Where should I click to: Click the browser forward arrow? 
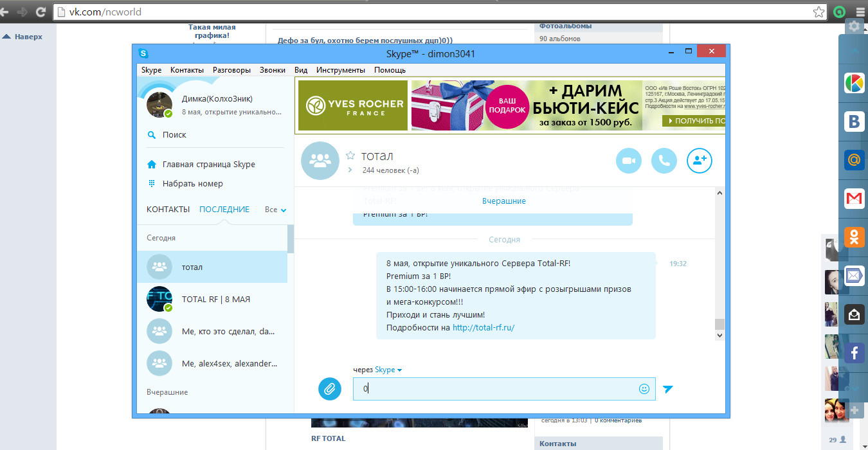coord(22,12)
